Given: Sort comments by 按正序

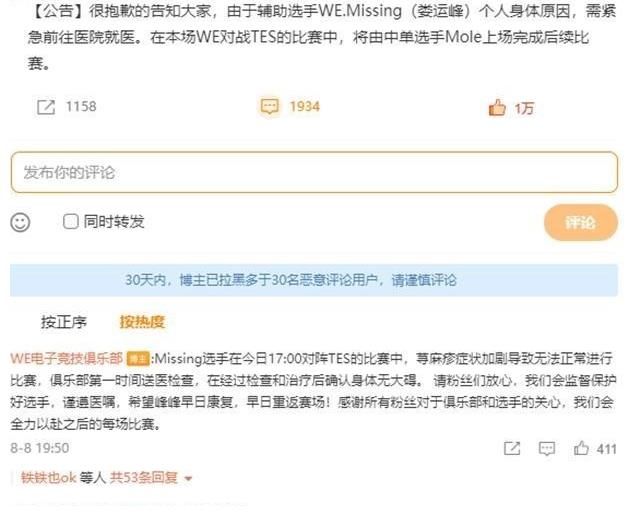Looking at the screenshot, I should pos(64,322).
